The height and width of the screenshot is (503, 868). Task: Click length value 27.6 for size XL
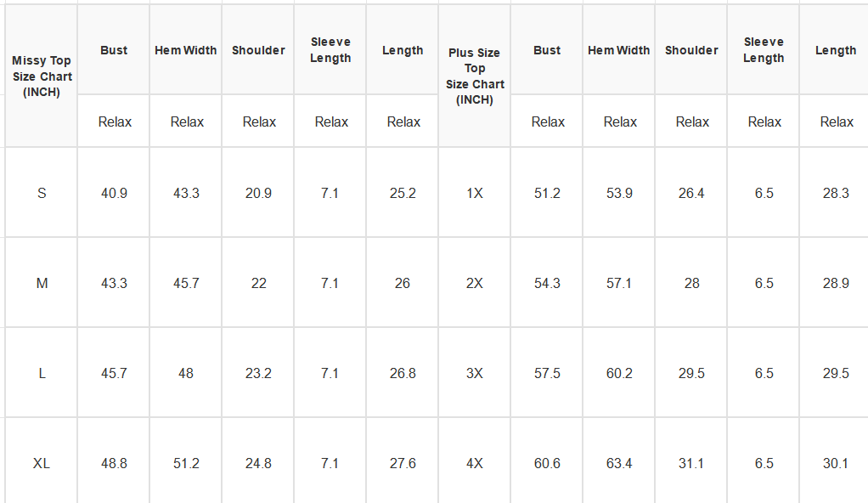[403, 463]
